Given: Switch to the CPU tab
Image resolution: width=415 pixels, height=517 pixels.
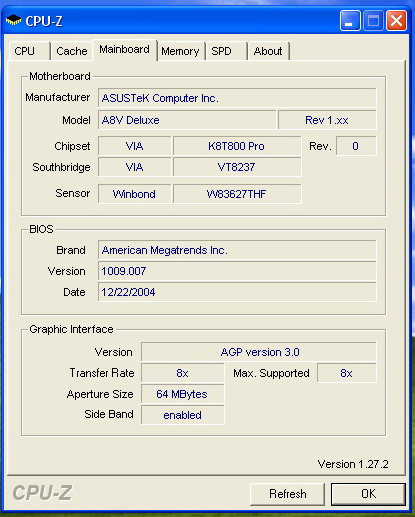Looking at the screenshot, I should tap(30, 51).
